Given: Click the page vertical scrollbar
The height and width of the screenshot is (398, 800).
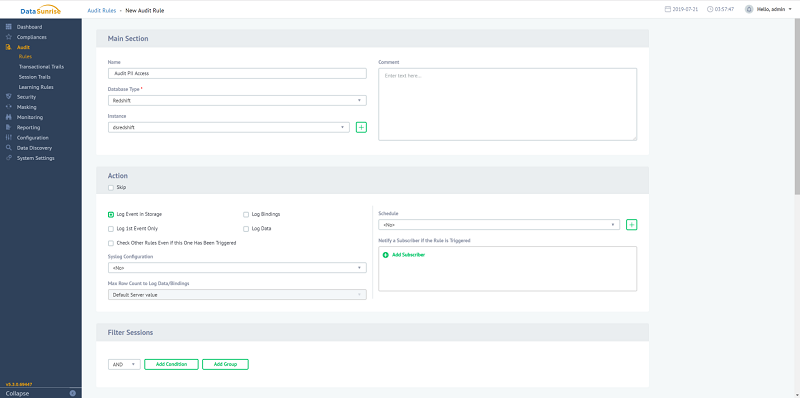Looking at the screenshot, I should 797,107.
